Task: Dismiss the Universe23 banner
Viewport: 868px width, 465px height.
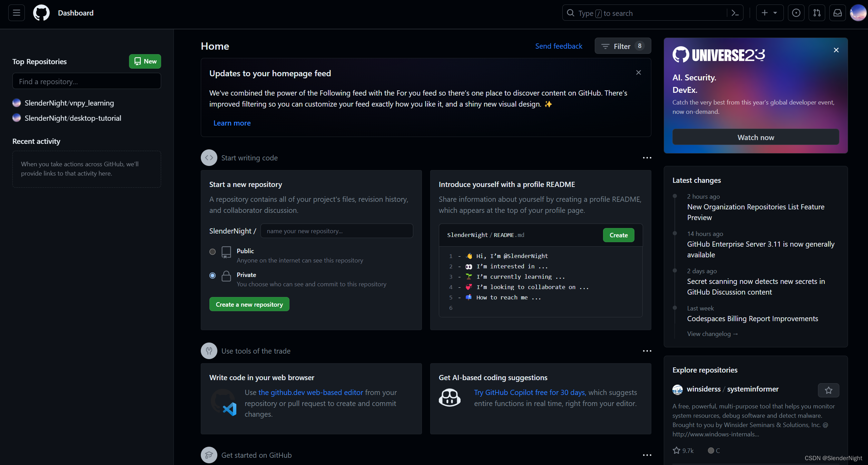Action: tap(836, 50)
